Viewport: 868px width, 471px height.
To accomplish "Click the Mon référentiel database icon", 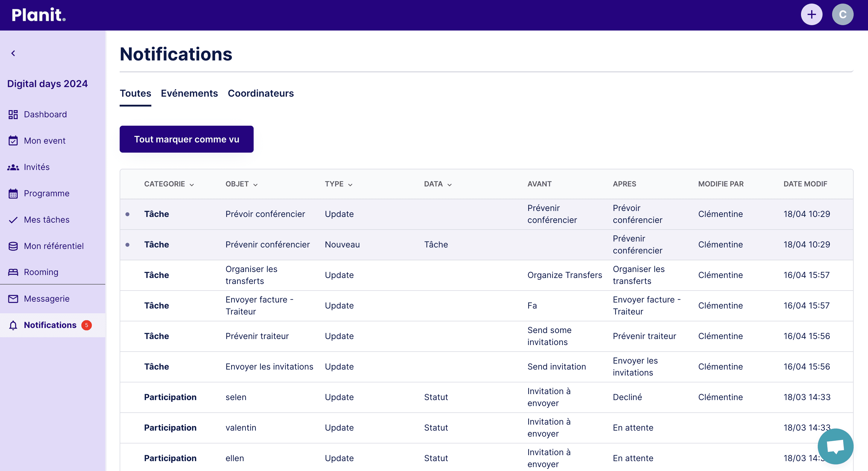I will (x=13, y=246).
